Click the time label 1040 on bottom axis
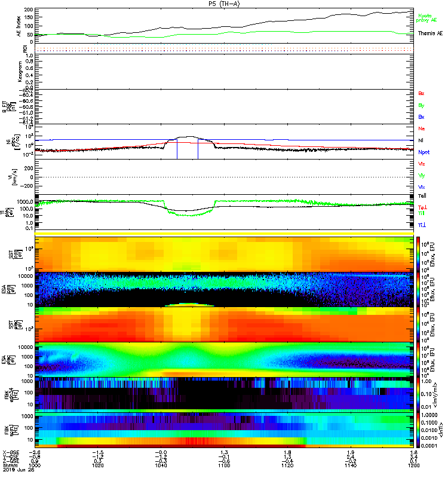This screenshot has width=448, height=478. pyautogui.click(x=161, y=465)
